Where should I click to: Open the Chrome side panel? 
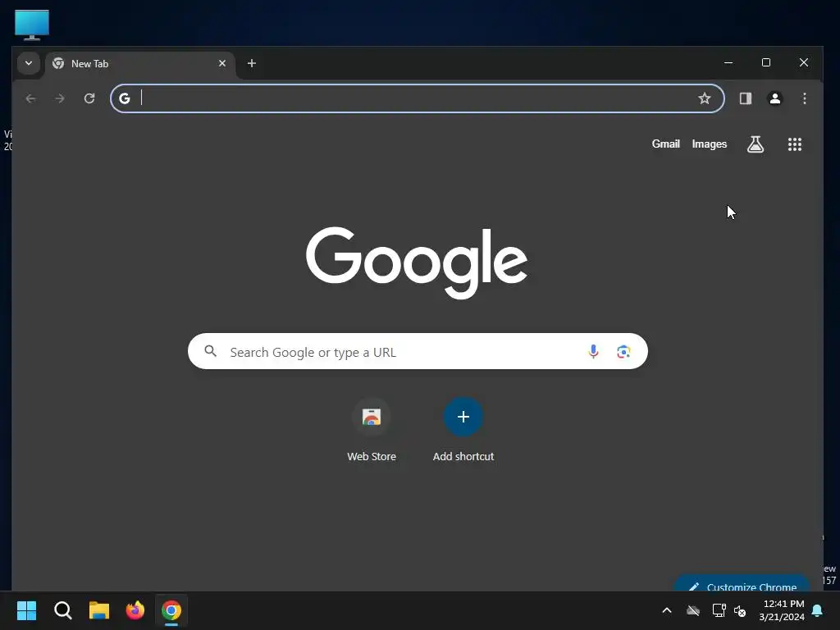pos(745,98)
